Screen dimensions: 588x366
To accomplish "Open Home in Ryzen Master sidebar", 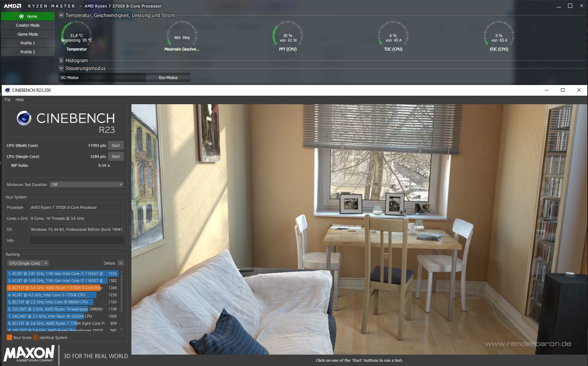I will click(x=27, y=16).
